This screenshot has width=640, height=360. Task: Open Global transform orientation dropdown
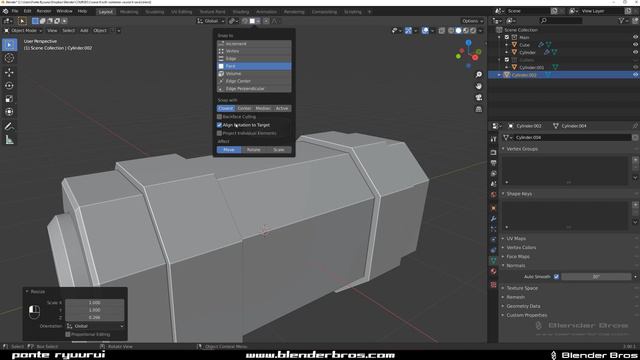[211, 21]
